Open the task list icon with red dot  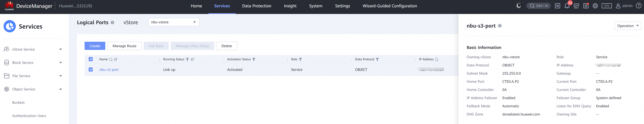click(x=586, y=6)
